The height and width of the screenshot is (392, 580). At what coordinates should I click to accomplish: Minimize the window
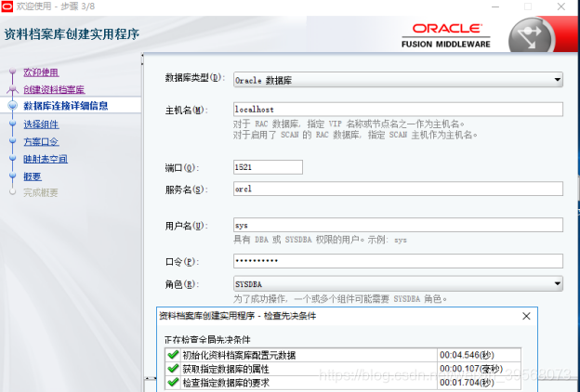click(x=495, y=7)
